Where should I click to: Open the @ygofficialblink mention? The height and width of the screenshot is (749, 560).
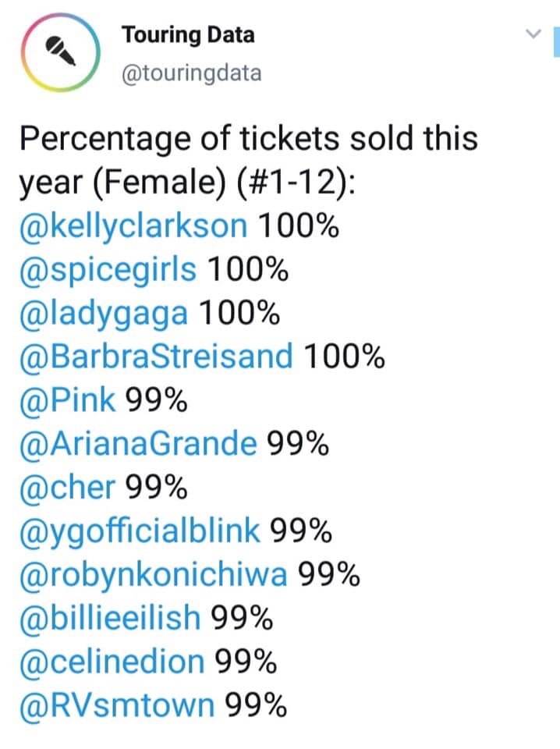point(139,532)
